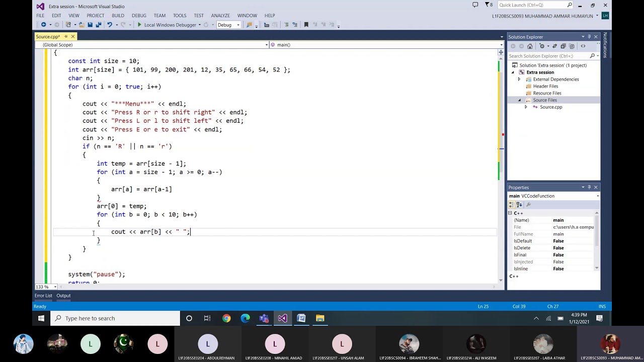
Task: Open Google Chrome from the taskbar
Action: 226,318
